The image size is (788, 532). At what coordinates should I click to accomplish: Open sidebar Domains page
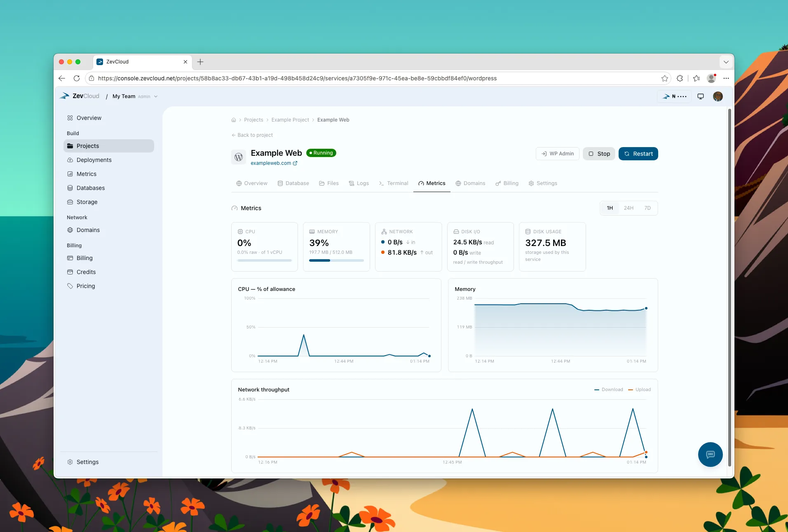(109, 230)
